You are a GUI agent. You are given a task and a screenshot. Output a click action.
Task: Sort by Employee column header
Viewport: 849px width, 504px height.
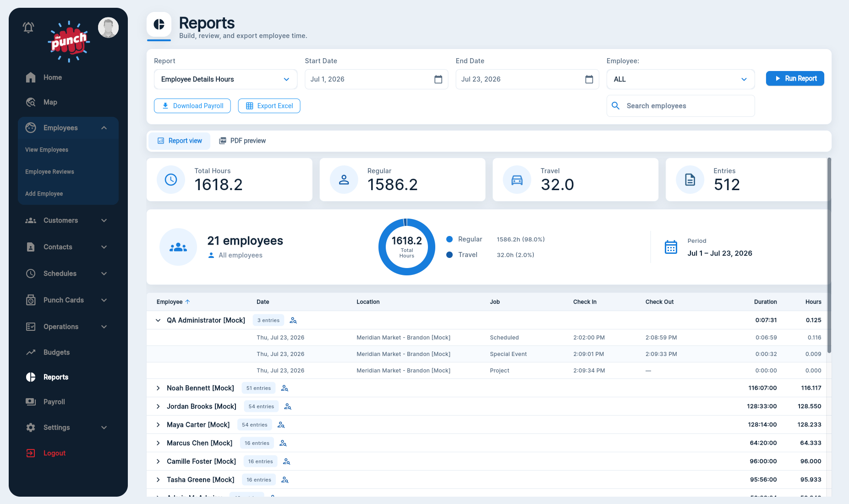tap(173, 302)
